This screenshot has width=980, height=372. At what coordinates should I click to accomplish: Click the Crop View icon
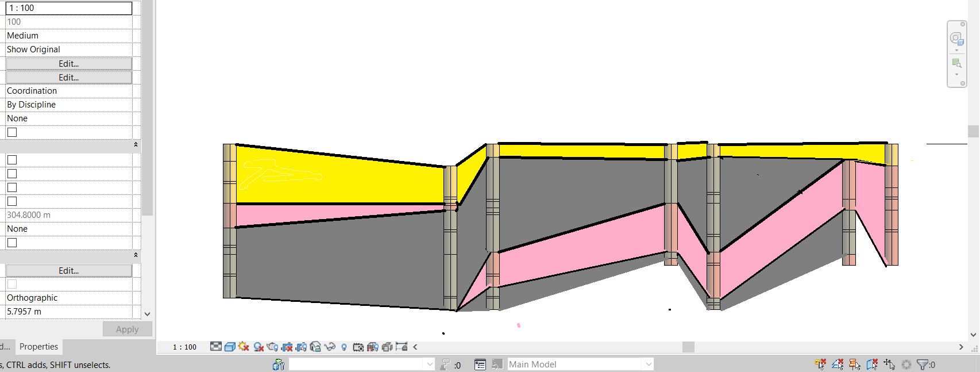pyautogui.click(x=287, y=347)
